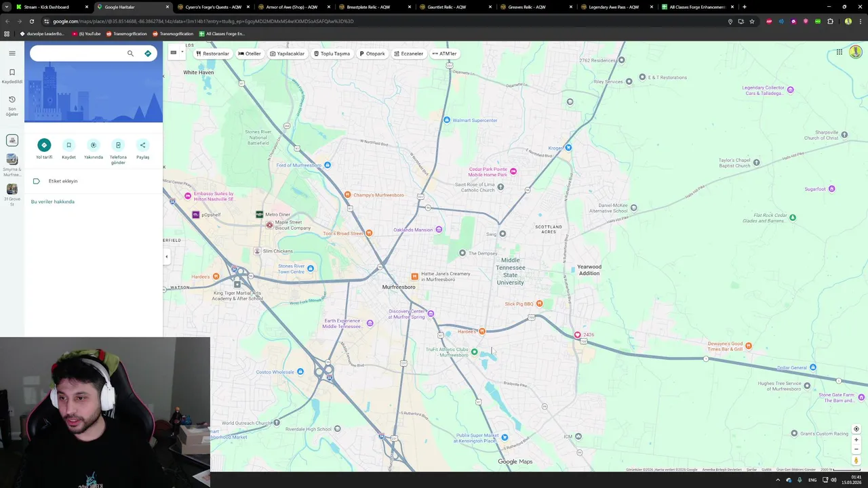The image size is (868, 488).
Task: Open the (6) YouTube bookmark
Action: point(85,33)
